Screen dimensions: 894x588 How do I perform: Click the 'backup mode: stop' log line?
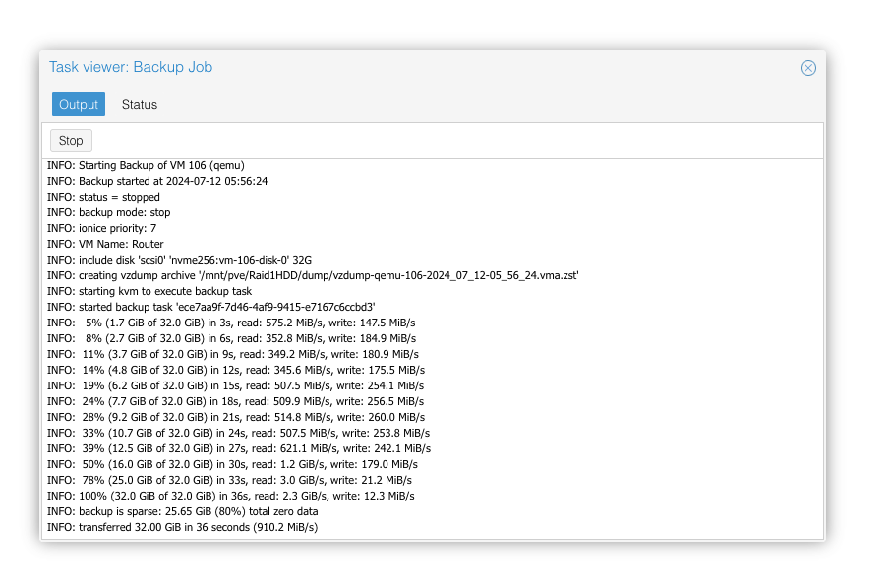(109, 212)
